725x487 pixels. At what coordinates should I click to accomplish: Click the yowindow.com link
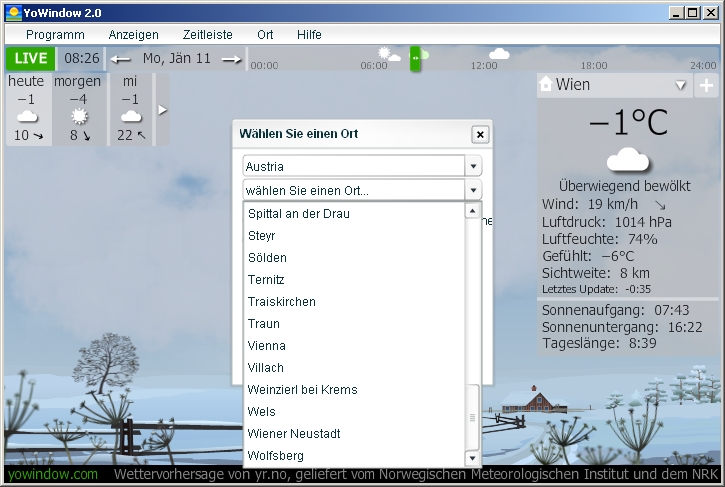pyautogui.click(x=52, y=474)
